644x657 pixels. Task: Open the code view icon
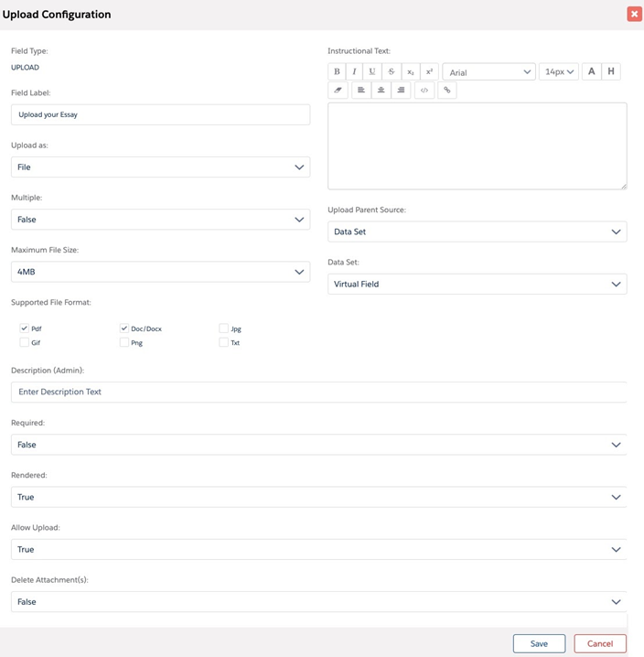point(423,90)
